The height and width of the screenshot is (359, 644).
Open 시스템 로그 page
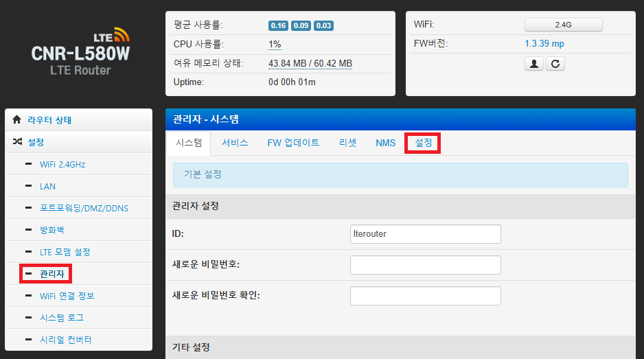(x=62, y=318)
